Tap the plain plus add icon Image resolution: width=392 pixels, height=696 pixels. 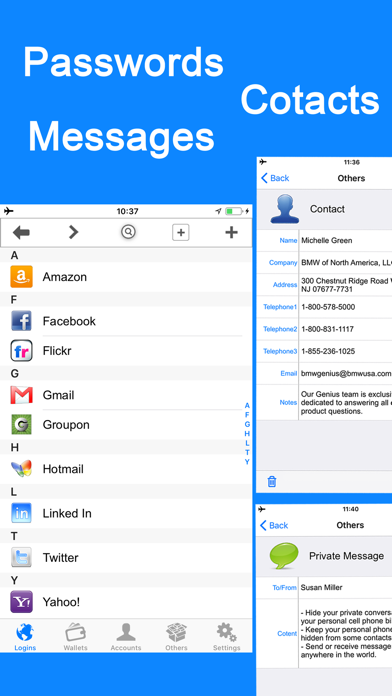pos(231,232)
